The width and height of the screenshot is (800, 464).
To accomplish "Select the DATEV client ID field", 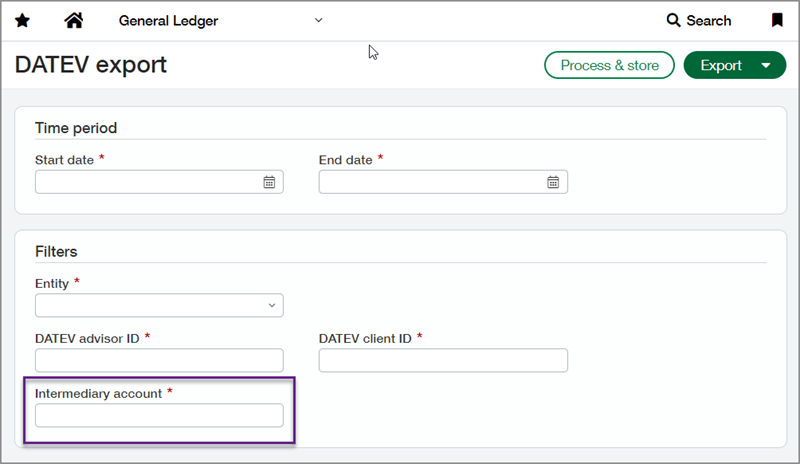I will pos(443,360).
